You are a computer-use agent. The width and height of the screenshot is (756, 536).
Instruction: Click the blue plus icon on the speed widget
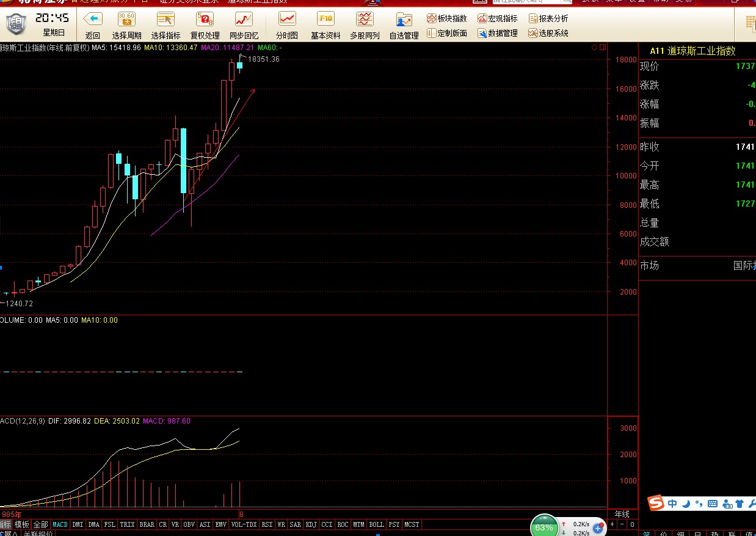coord(598,527)
